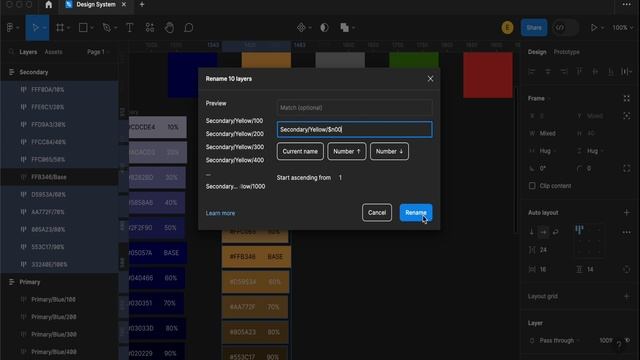This screenshot has width=640, height=360.
Task: Select the Comment tool
Action: 189,27
